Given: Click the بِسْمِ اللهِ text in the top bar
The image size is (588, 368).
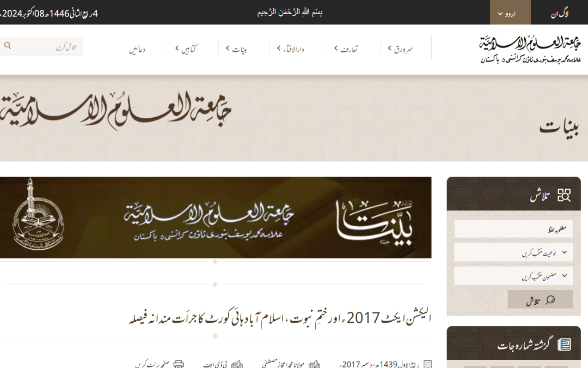Looking at the screenshot, I should [290, 13].
